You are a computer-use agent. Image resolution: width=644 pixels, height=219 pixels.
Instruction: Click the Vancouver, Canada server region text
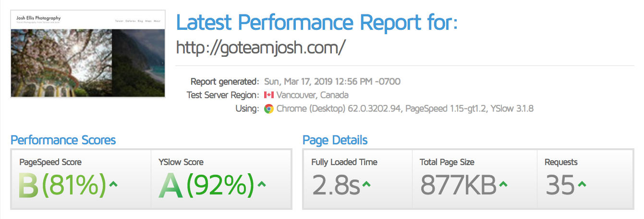313,95
